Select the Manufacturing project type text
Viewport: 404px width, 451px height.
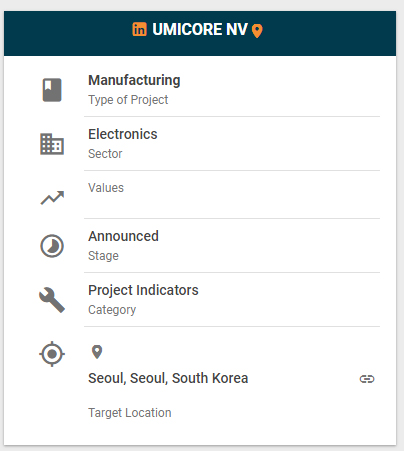click(134, 80)
